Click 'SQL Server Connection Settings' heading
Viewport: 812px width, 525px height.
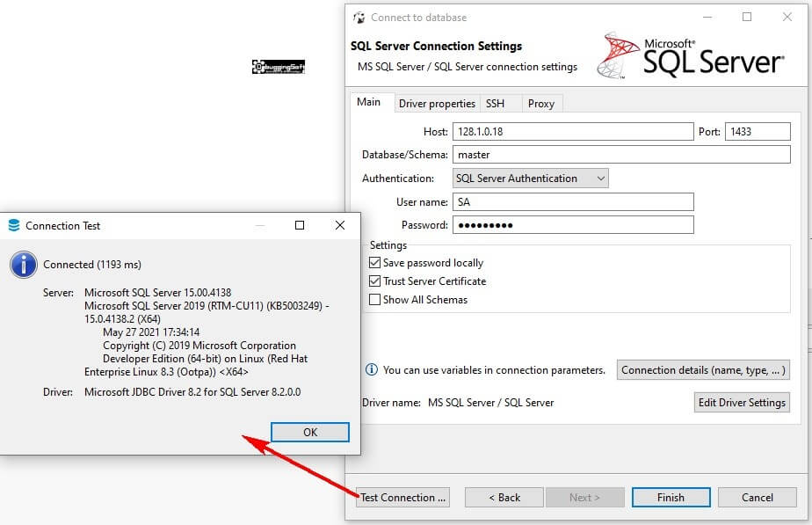point(436,46)
